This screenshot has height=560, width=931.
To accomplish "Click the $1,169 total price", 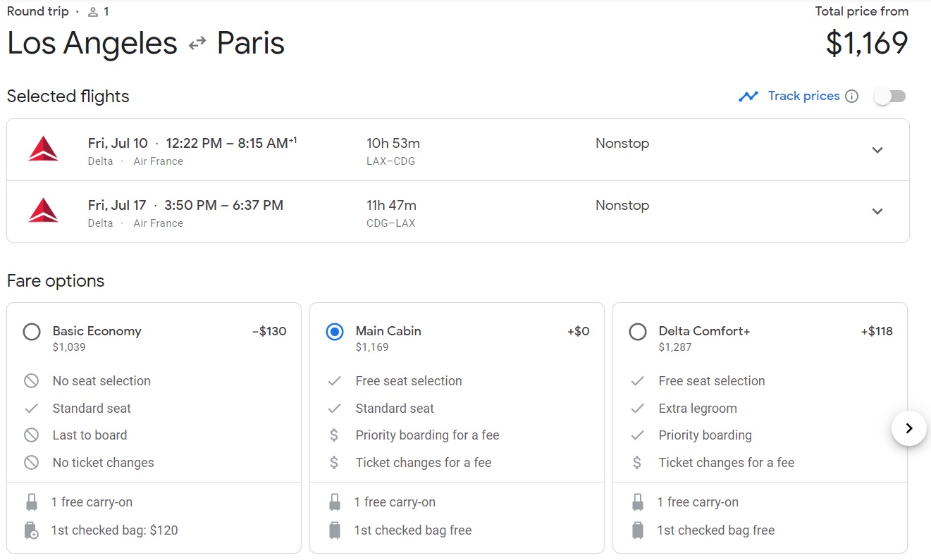I will 866,44.
